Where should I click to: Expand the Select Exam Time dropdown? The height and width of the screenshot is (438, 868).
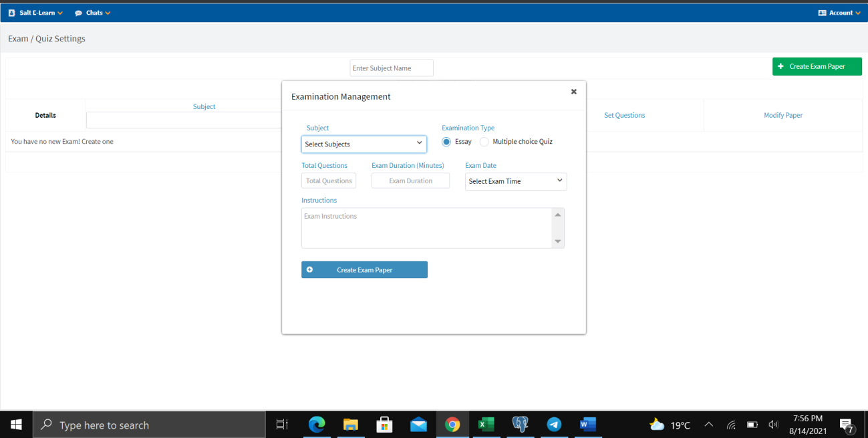515,181
